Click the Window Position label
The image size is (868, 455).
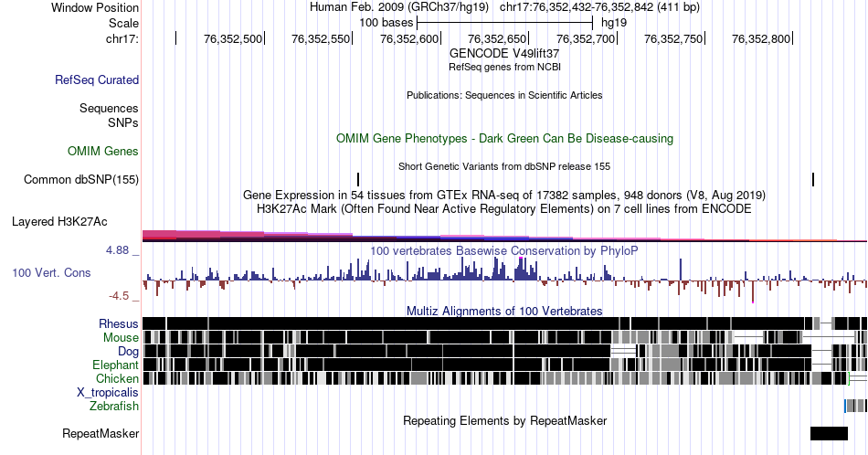95,7
